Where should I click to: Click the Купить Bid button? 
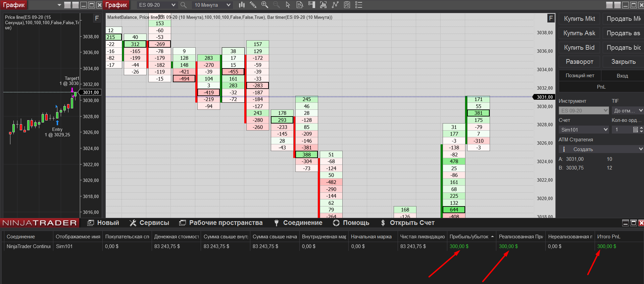pos(580,48)
